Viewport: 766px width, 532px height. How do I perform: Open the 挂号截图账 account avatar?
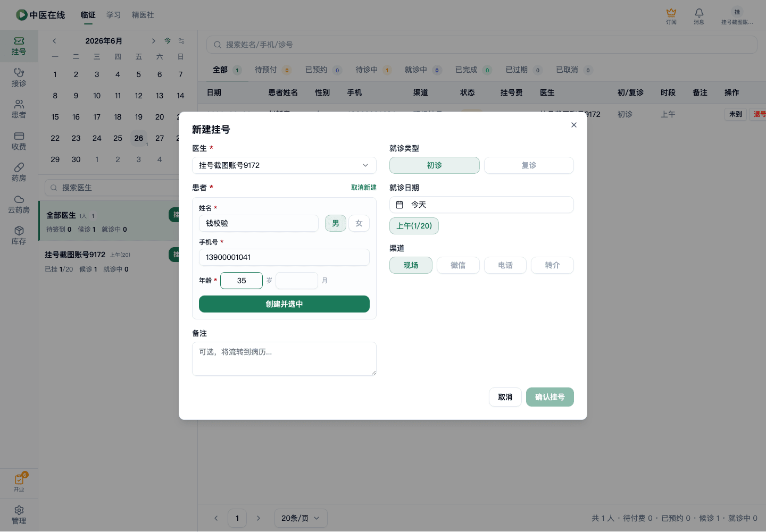737,16
